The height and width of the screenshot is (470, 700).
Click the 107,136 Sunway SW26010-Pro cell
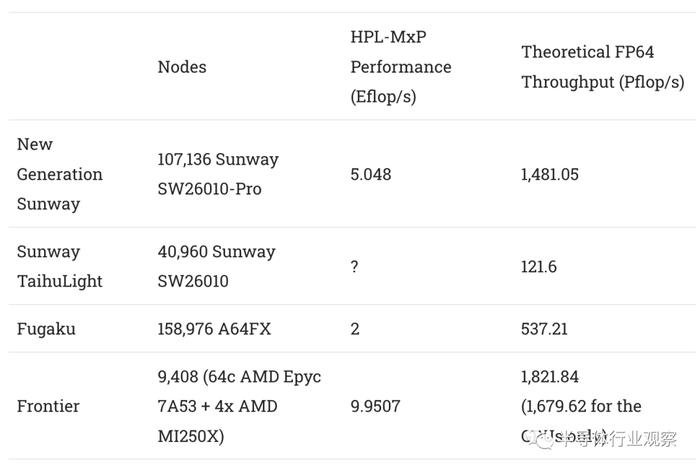(x=218, y=174)
